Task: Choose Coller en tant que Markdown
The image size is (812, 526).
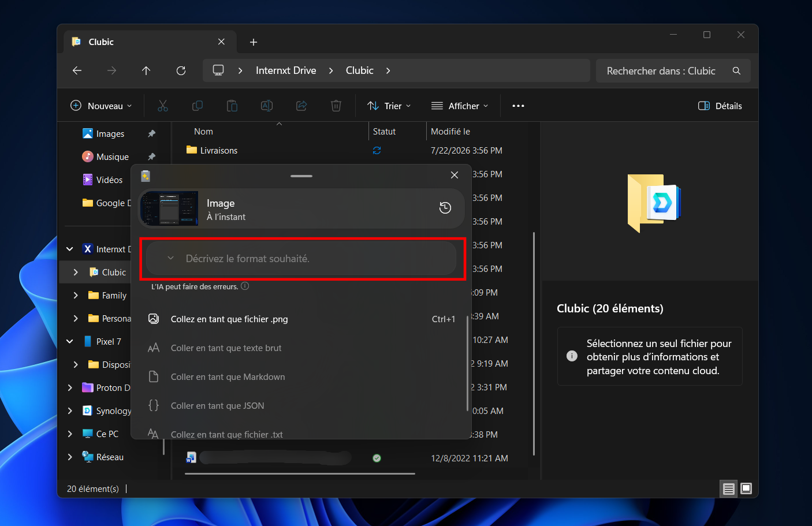Action: (301, 376)
